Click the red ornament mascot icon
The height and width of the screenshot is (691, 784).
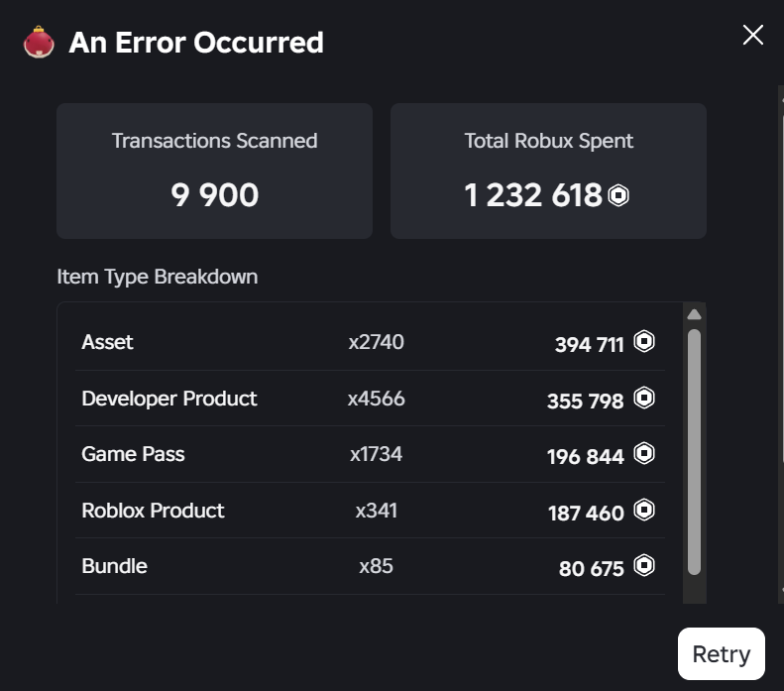[39, 42]
